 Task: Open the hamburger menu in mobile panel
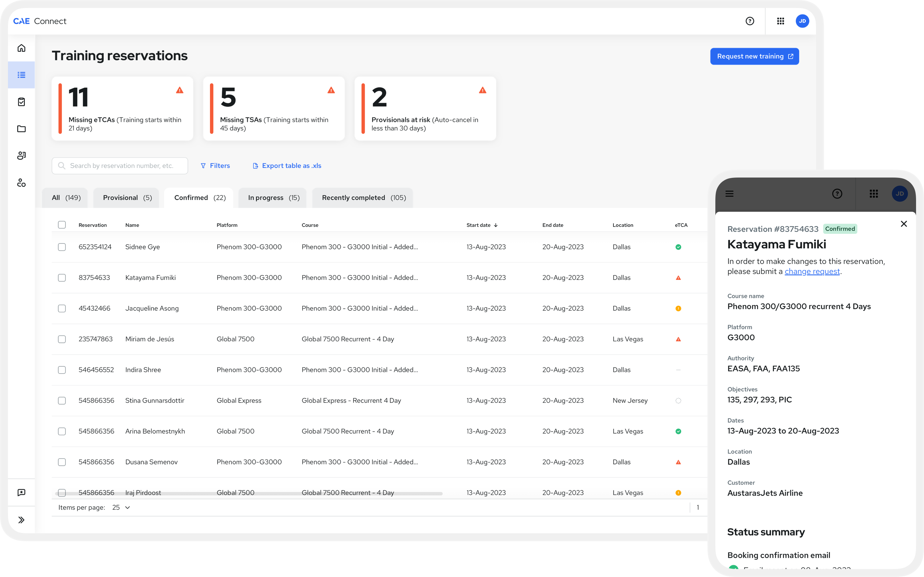tap(730, 194)
